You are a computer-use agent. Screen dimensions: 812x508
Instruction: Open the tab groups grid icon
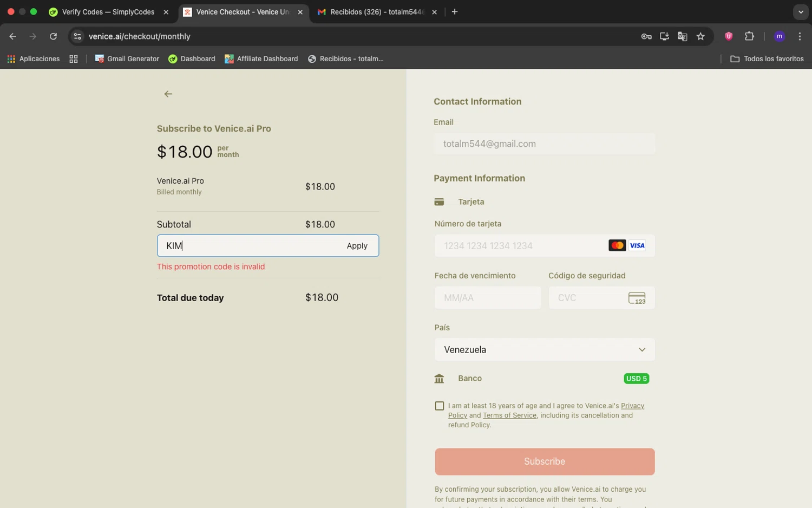click(74, 58)
